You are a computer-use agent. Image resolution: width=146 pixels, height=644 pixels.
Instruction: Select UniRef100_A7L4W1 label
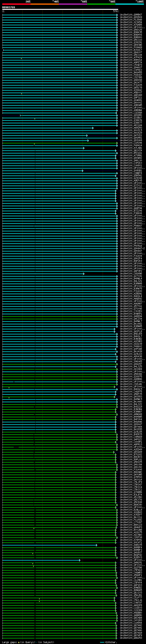point(131,148)
